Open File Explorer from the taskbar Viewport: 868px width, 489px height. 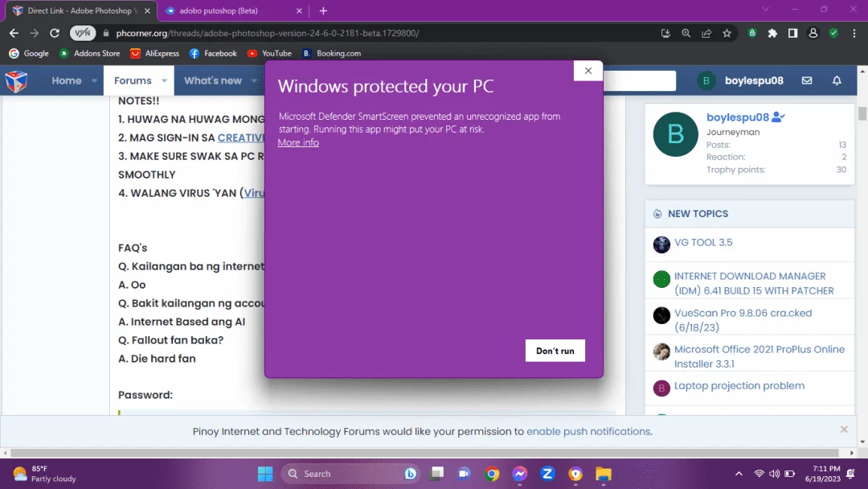(604, 474)
